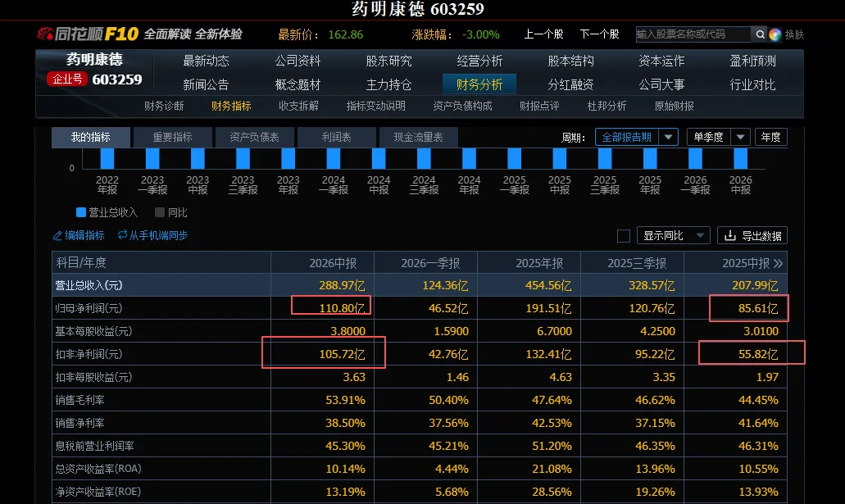The height and width of the screenshot is (504, 845).
Task: Toggle the 营业总收入 legend item
Action: [x=107, y=212]
